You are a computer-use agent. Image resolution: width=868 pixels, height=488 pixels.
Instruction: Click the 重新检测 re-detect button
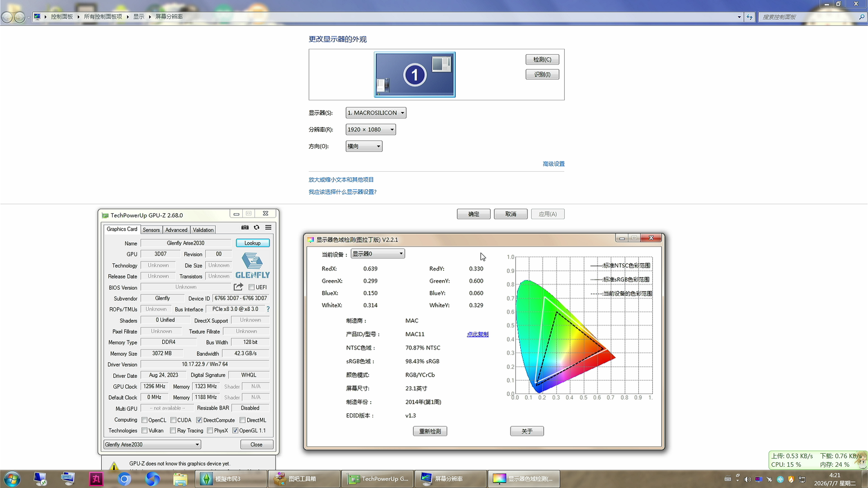[x=430, y=431]
